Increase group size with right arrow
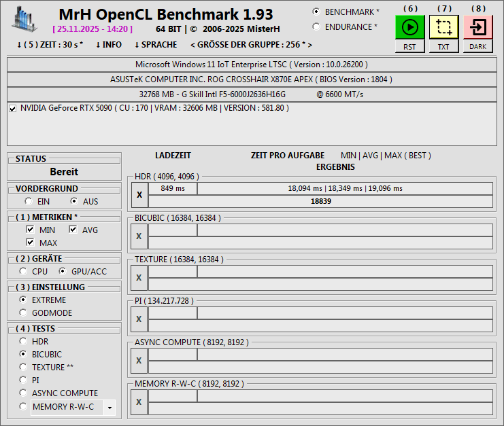 [x=310, y=45]
